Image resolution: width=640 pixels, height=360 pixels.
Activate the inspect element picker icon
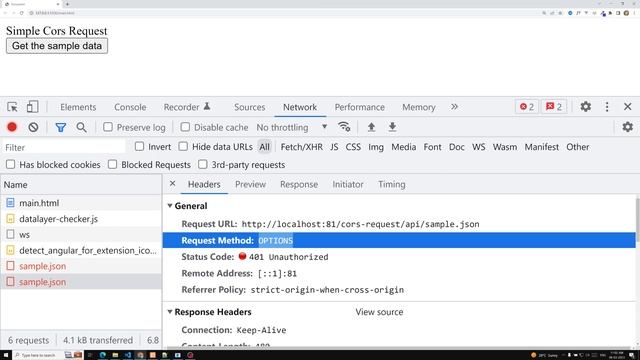[x=12, y=107]
